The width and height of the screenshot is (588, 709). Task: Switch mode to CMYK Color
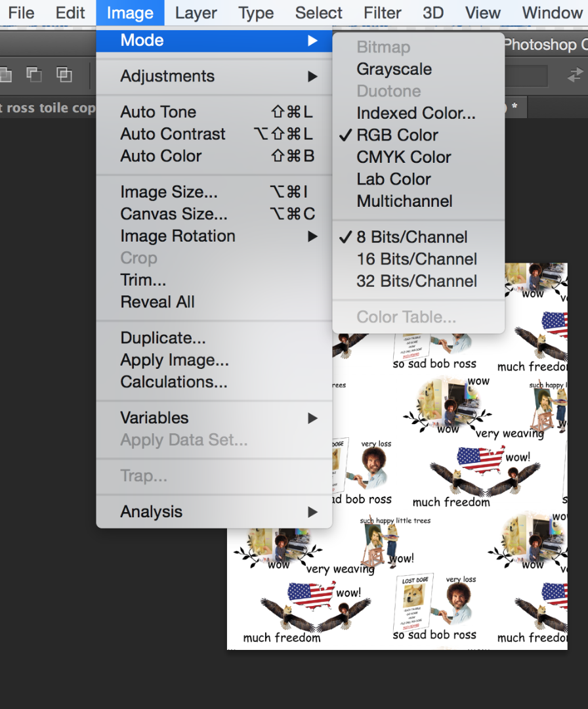tap(419, 158)
